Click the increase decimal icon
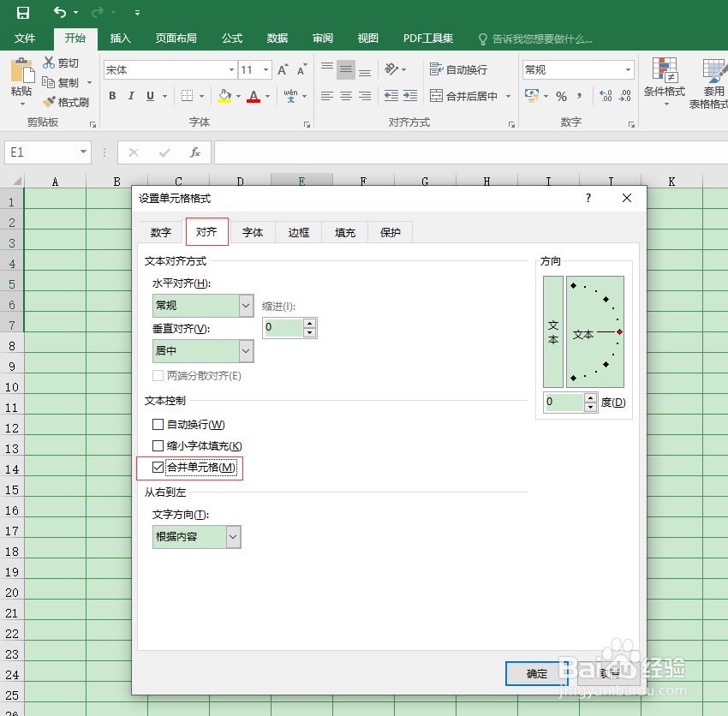This screenshot has height=716, width=728. (x=606, y=96)
